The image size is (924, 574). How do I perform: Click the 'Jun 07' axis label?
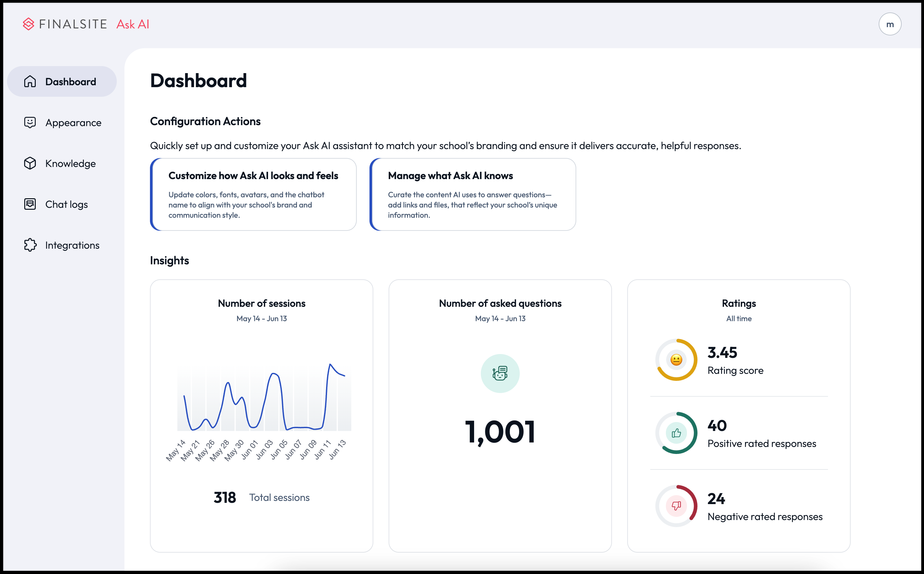click(293, 449)
